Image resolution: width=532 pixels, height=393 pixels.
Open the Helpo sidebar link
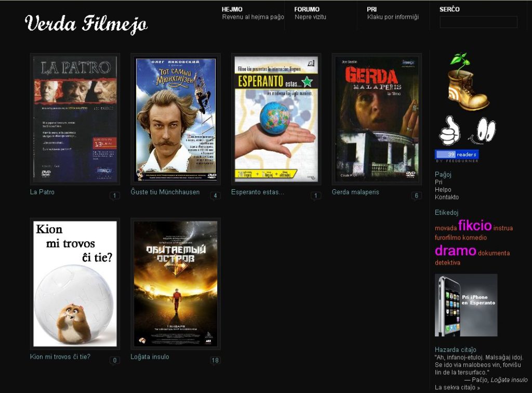click(443, 190)
